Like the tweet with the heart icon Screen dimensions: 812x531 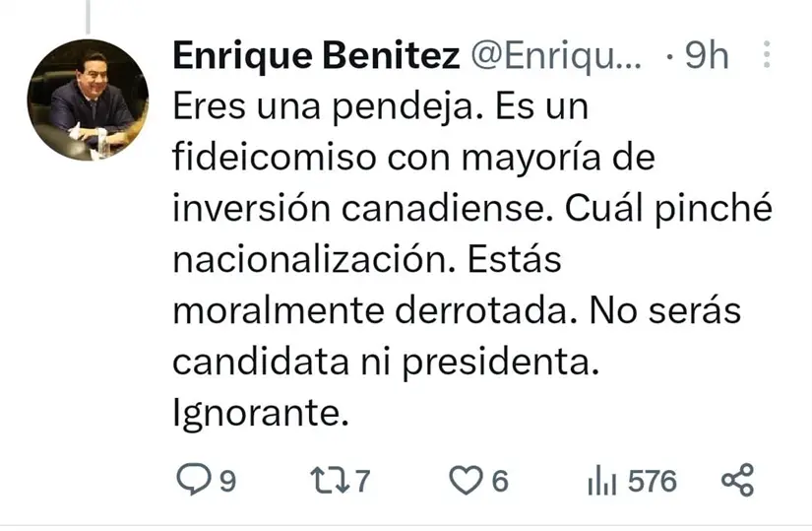pyautogui.click(x=463, y=481)
